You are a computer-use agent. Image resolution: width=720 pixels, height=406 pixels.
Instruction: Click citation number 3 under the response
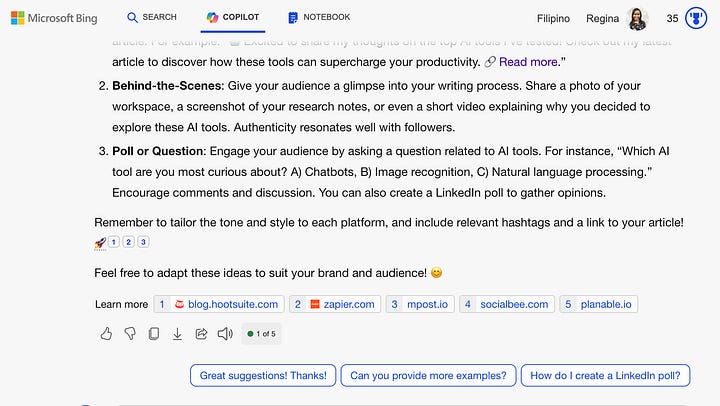coord(143,242)
